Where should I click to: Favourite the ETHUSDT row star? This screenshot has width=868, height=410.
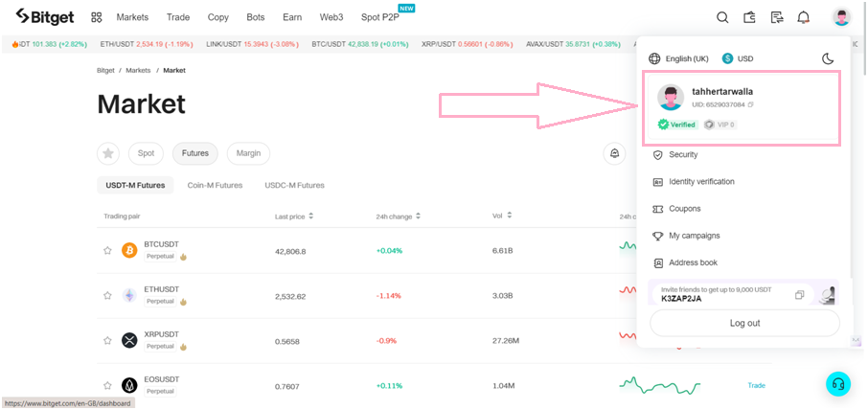pos(107,295)
